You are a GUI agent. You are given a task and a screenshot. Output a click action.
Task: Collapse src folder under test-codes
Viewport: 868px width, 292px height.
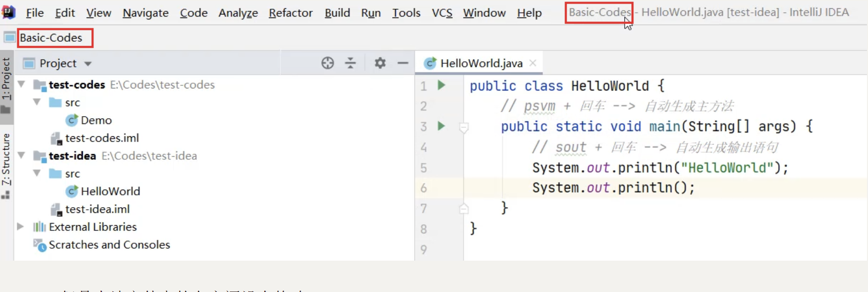(37, 102)
